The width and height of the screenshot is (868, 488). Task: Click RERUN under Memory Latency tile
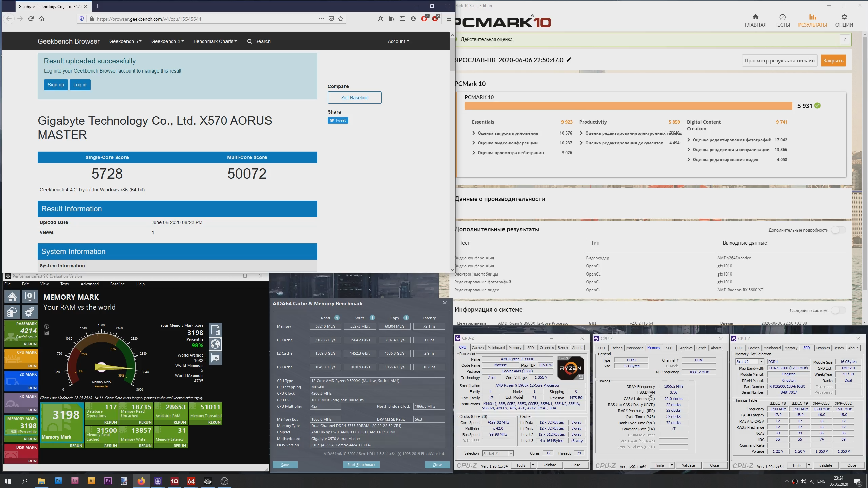(x=180, y=446)
